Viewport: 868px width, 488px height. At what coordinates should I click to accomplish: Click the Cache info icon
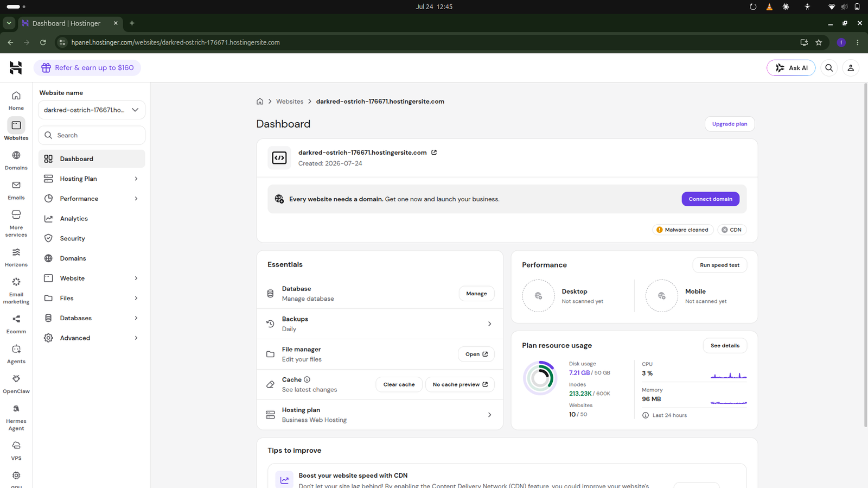pos(307,379)
